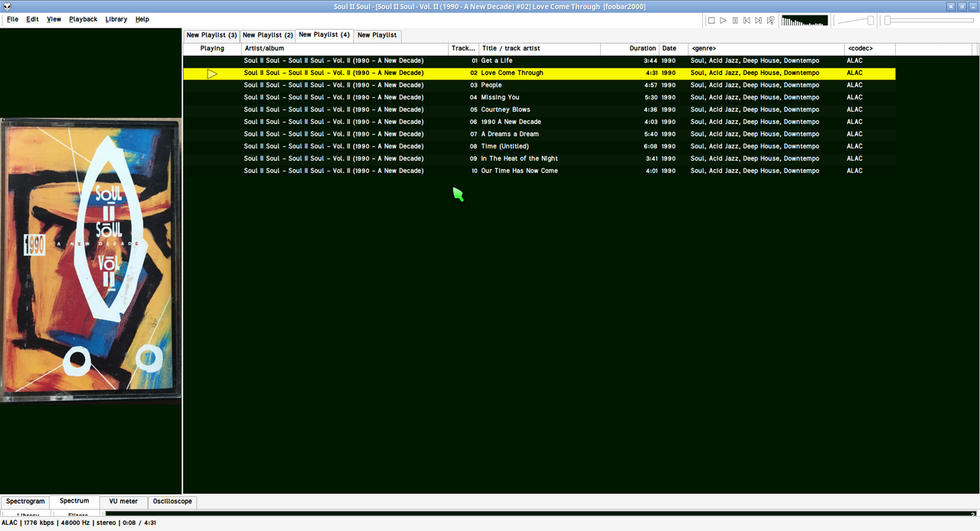
Task: Open the Help menu
Action: point(142,19)
